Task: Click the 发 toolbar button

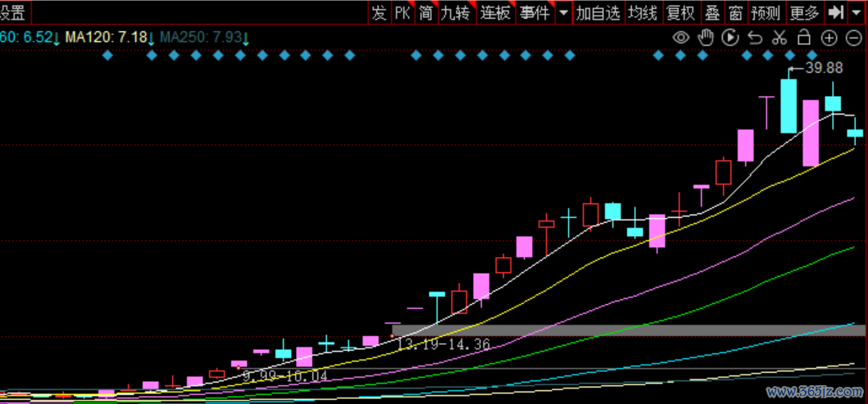Action: (379, 12)
